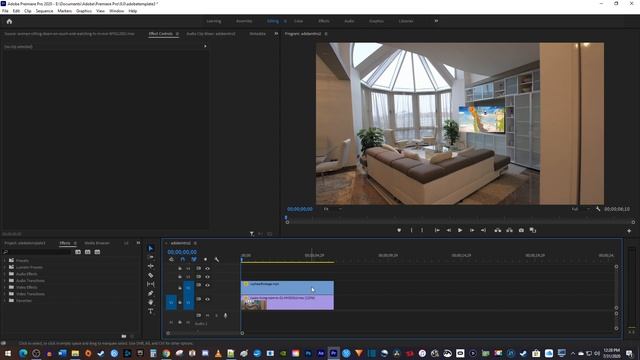
Task: Click the Mark Out button
Action: [x=422, y=230]
